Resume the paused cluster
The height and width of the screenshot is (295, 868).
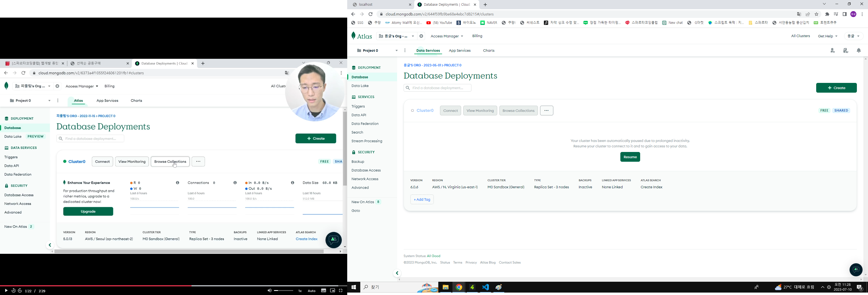[630, 157]
